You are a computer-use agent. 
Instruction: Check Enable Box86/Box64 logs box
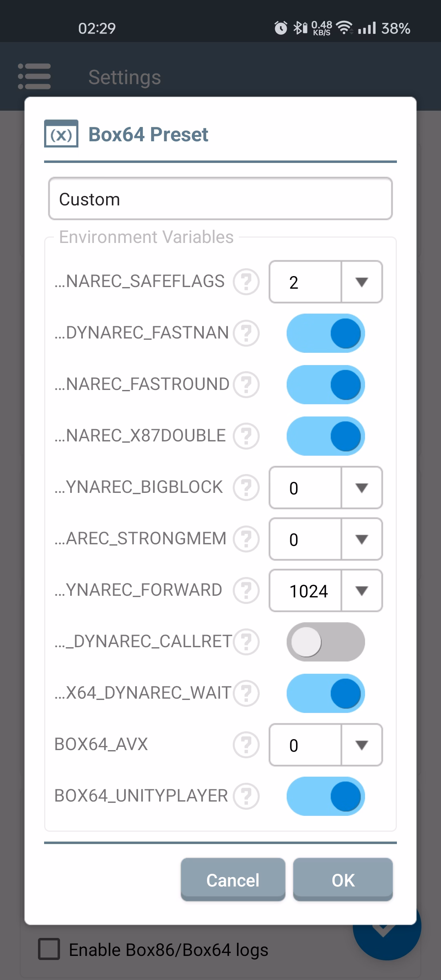click(x=49, y=949)
